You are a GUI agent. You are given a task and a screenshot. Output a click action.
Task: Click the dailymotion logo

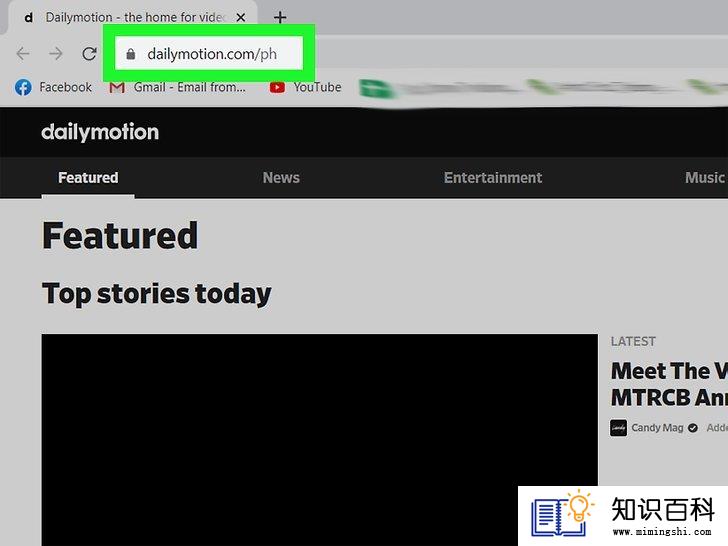100,132
